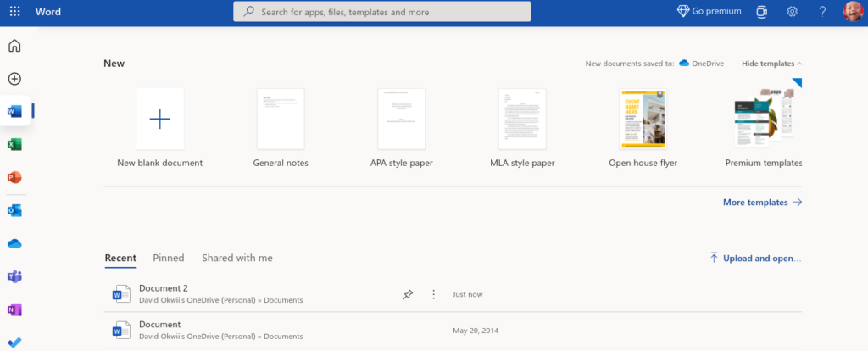Choose the MLA style paper template
868x351 pixels.
click(x=522, y=119)
